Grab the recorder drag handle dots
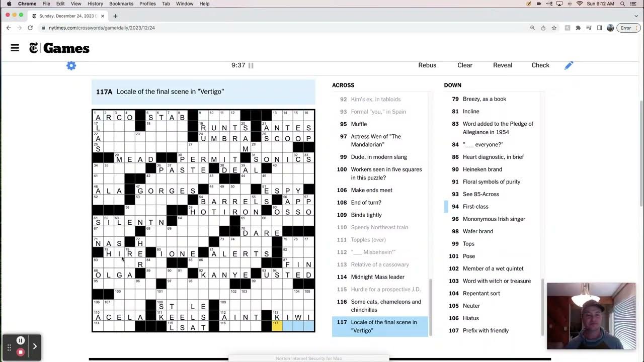Image resolution: width=644 pixels, height=362 pixels. point(9,347)
